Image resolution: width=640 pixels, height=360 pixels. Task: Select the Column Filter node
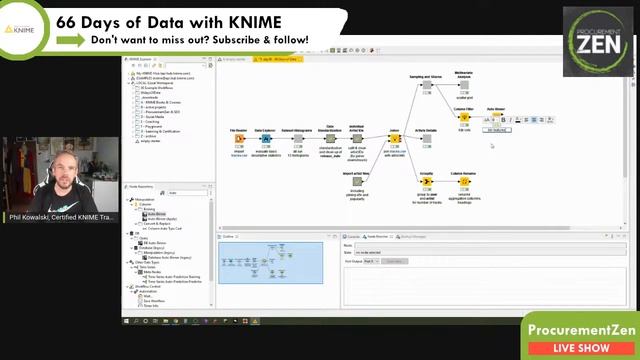(464, 117)
